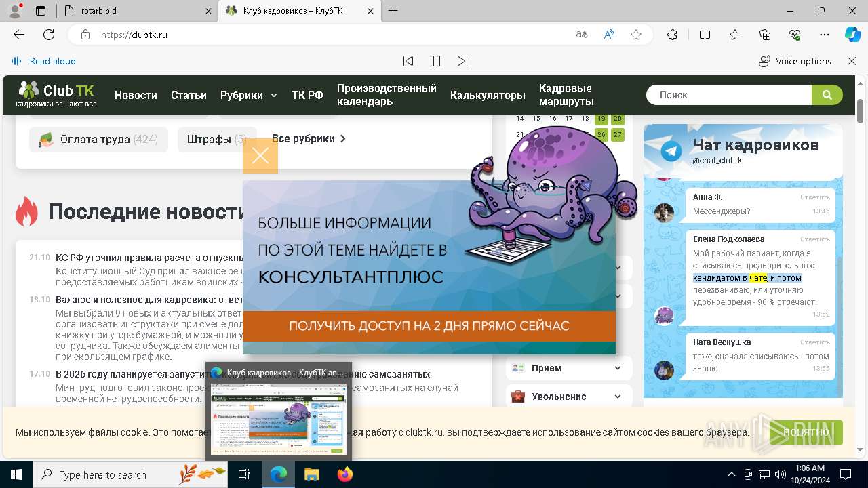This screenshot has height=488, width=868.
Task: Expand the Прием section chevron
Action: coord(618,368)
